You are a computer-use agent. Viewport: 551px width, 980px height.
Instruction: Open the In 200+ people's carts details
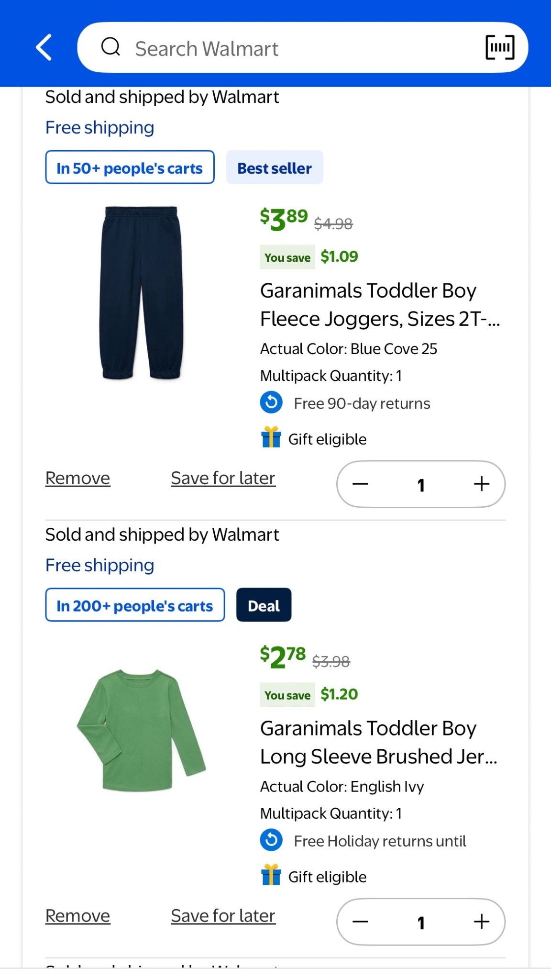point(134,605)
